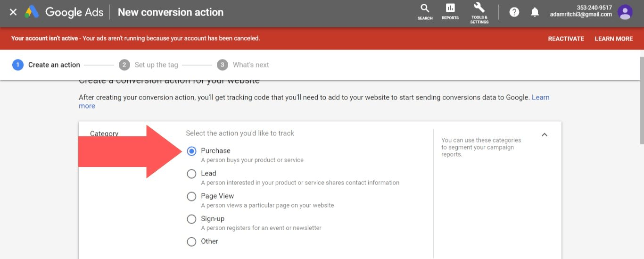This screenshot has height=259, width=644.
Task: Open the Search tool icon
Action: [425, 11]
